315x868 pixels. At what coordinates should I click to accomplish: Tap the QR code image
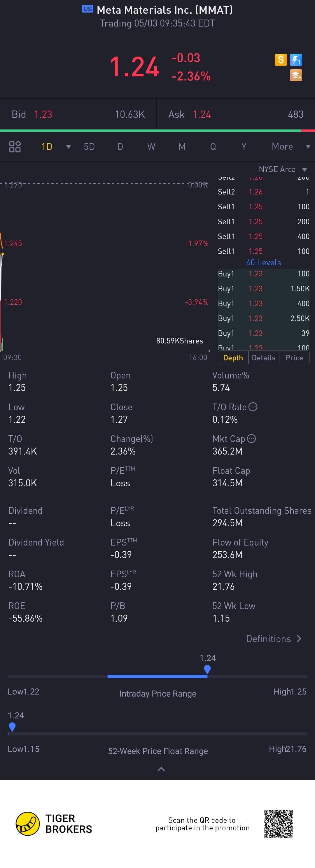coord(278,824)
